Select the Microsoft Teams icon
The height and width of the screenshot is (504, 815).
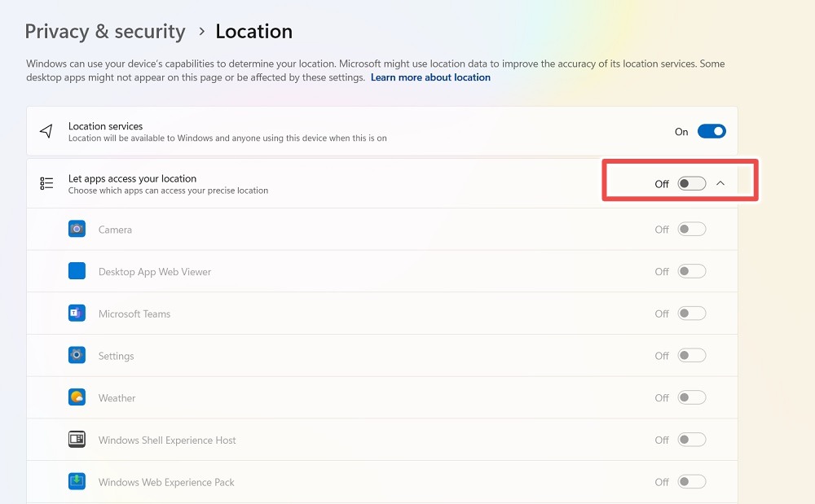click(x=77, y=313)
